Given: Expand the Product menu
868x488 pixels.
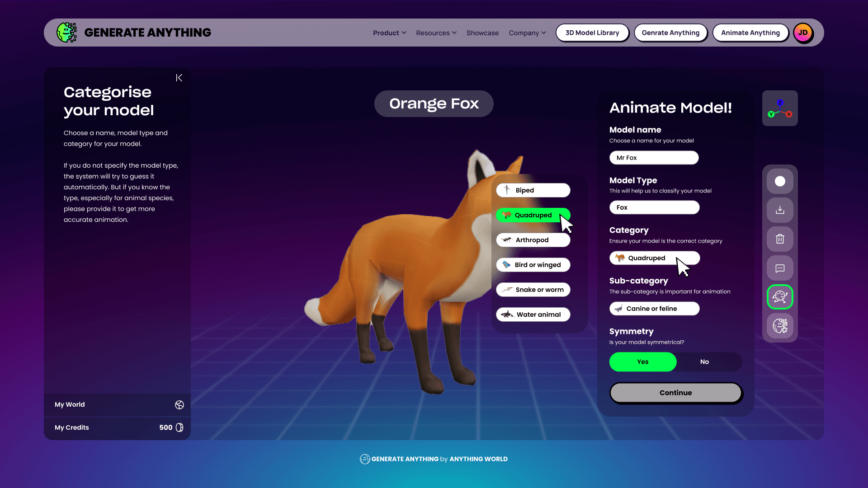Looking at the screenshot, I should click(389, 33).
